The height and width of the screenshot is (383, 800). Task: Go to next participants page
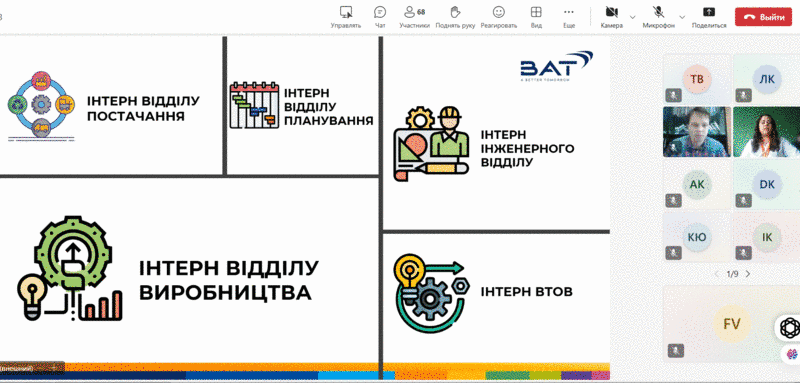[x=748, y=274]
